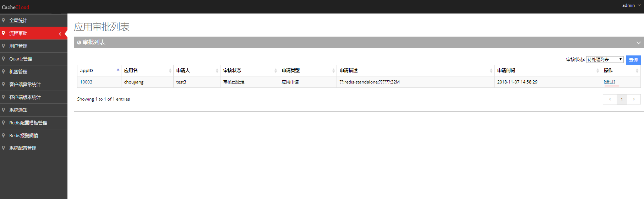This screenshot has width=644, height=199.
Task: Open the 审核状态 待处理列表 dropdown
Action: point(605,59)
